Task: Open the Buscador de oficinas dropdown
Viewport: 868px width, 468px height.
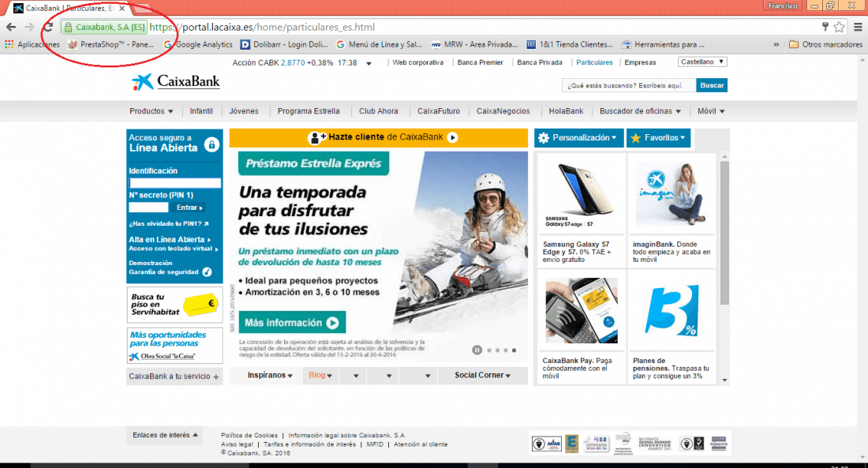Action: 640,111
